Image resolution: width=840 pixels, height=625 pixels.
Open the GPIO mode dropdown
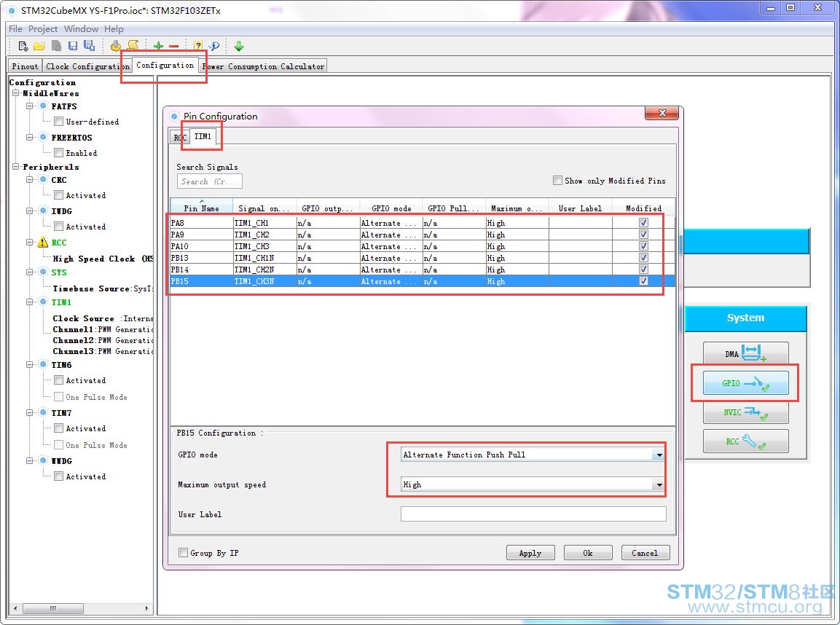point(659,455)
